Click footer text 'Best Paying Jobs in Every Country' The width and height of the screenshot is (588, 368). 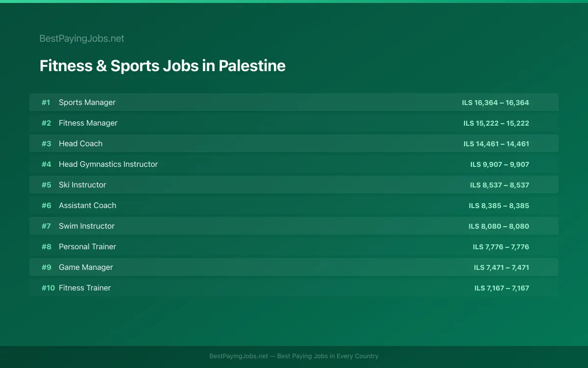click(328, 356)
